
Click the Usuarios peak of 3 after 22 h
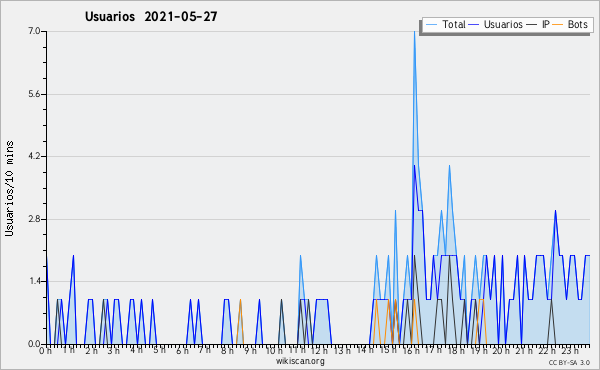(x=555, y=210)
